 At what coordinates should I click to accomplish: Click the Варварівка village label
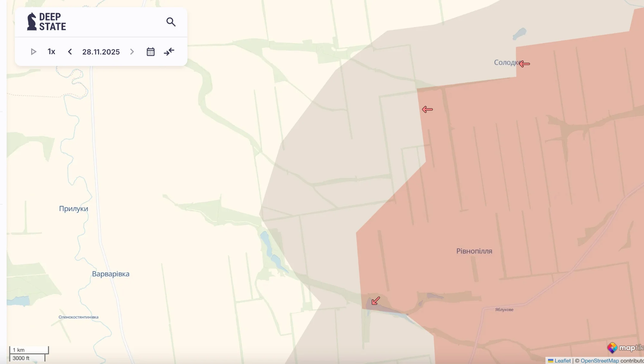pos(110,274)
